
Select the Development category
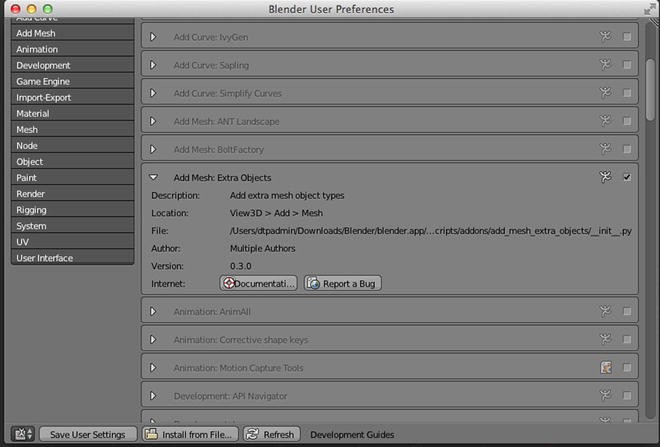[72, 65]
